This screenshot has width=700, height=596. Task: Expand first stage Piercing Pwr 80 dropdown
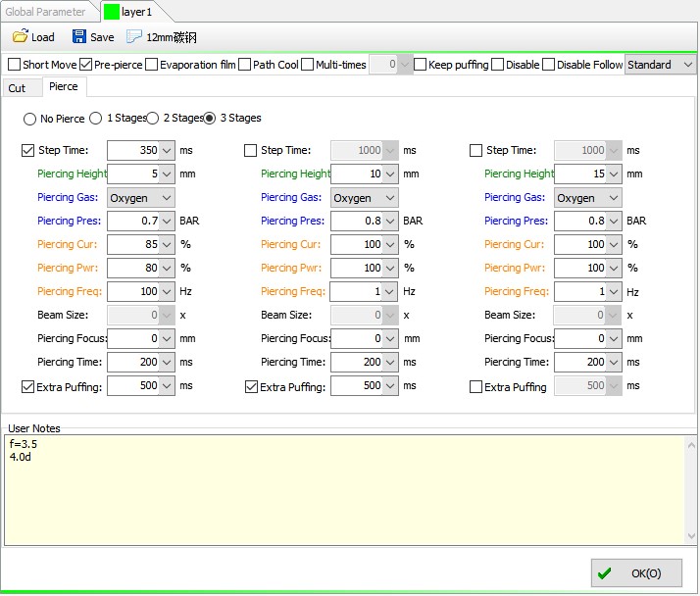click(167, 269)
